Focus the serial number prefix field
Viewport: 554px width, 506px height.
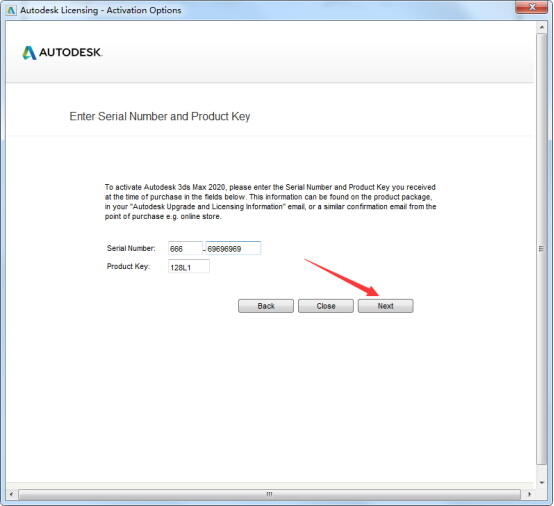[x=185, y=248]
